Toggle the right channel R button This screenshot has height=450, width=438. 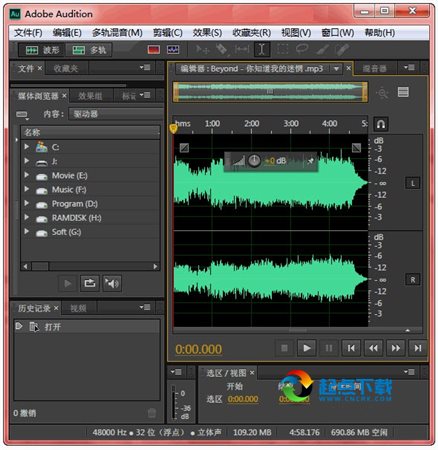click(413, 280)
